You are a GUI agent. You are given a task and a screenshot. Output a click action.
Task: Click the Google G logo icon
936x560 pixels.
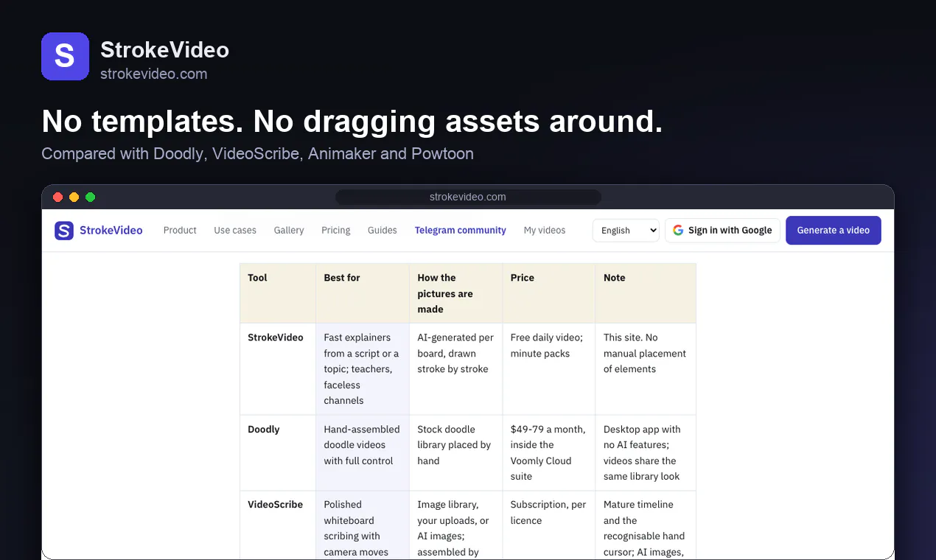pyautogui.click(x=678, y=231)
